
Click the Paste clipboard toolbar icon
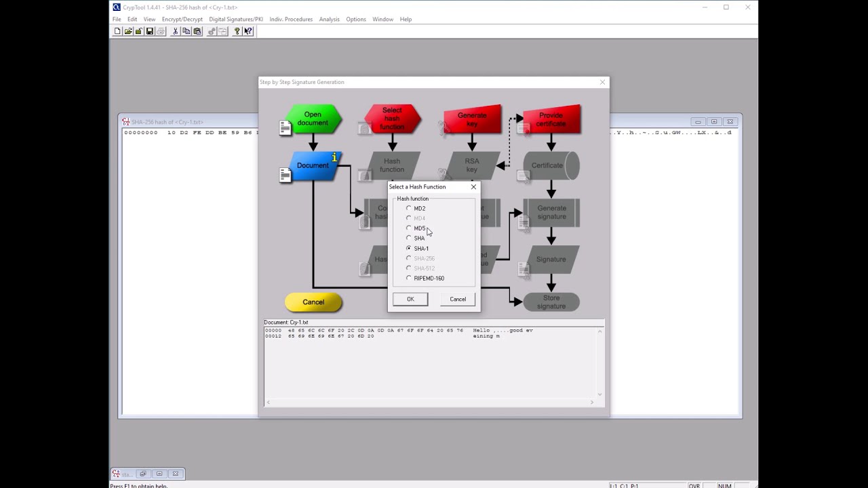[x=197, y=31]
